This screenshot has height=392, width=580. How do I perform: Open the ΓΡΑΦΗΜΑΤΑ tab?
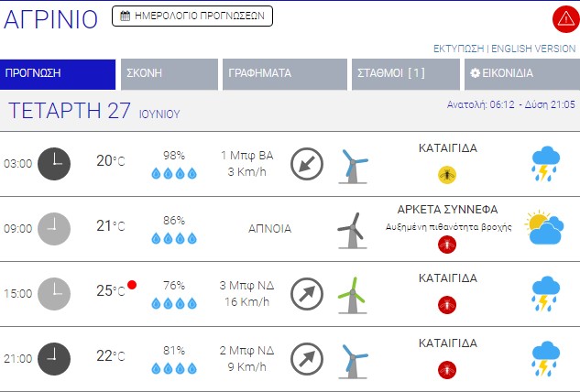[282, 74]
